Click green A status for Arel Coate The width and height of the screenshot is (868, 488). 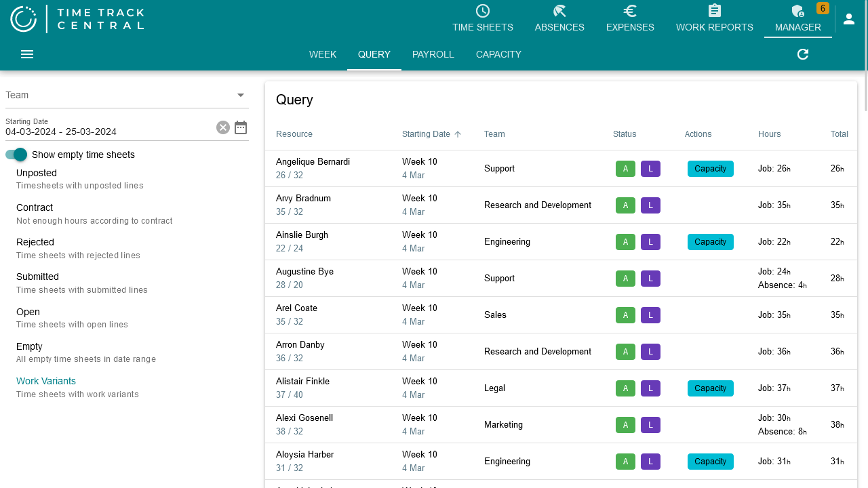point(625,315)
